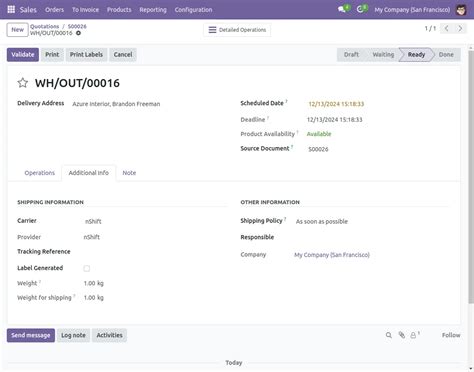Edit the Source Document field
474x372 pixels.
coord(318,149)
